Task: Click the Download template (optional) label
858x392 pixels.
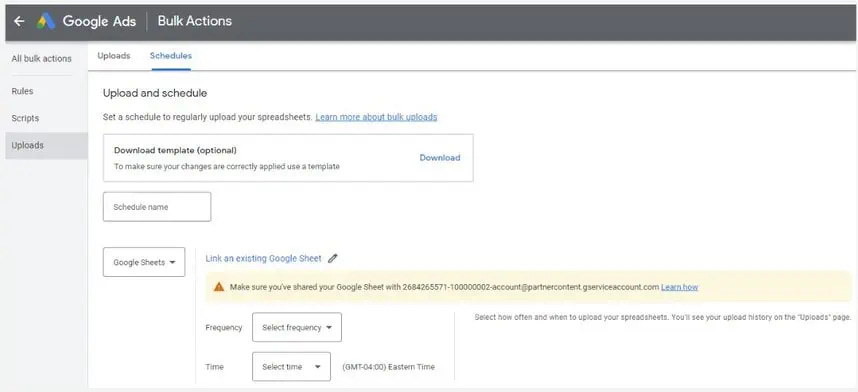Action: (x=176, y=150)
